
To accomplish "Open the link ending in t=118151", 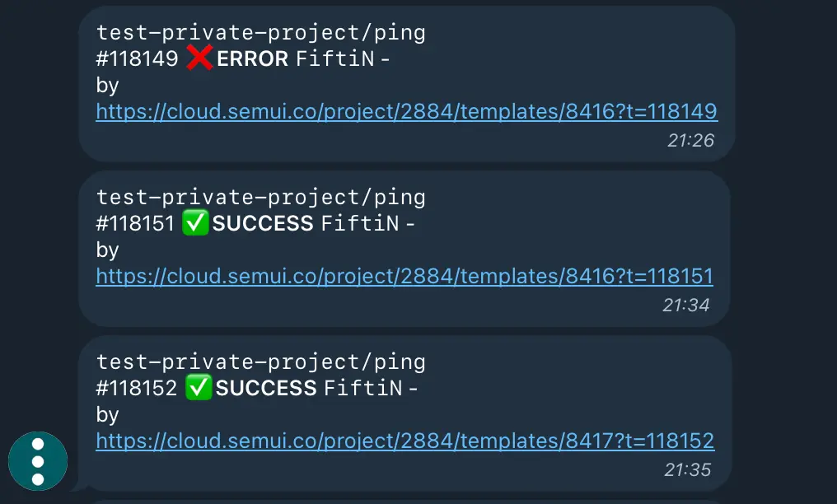I will point(404,276).
